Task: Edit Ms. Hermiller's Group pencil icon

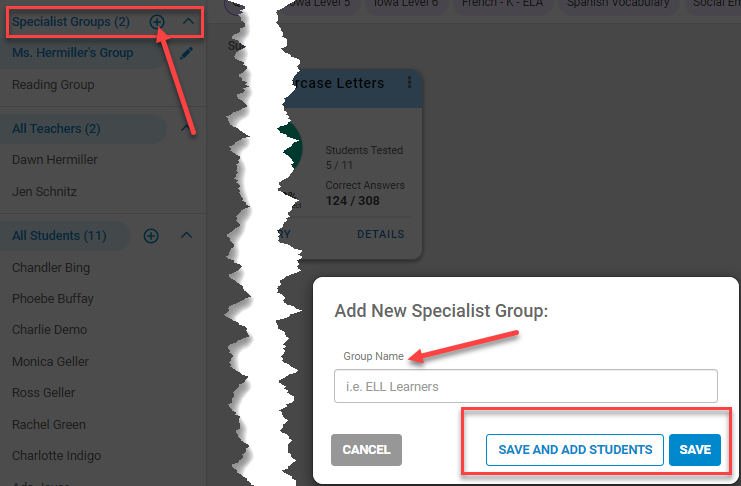Action: 186,53
